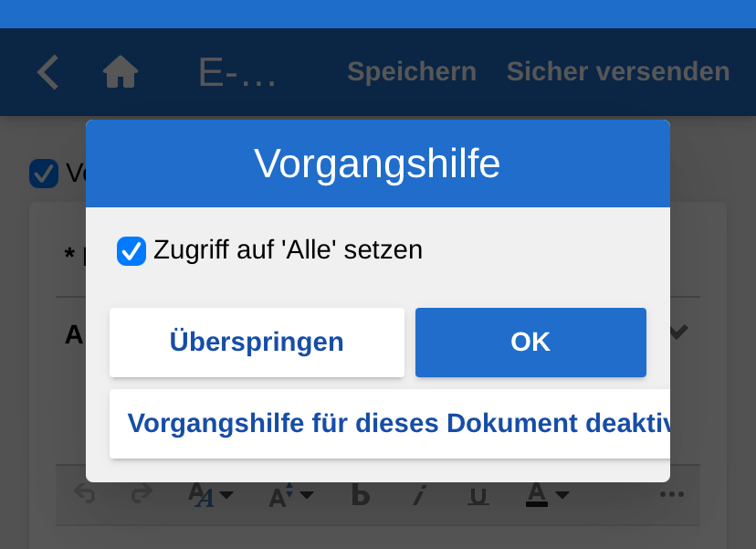
Task: Click Sicher versenden in the header
Action: coord(618,72)
